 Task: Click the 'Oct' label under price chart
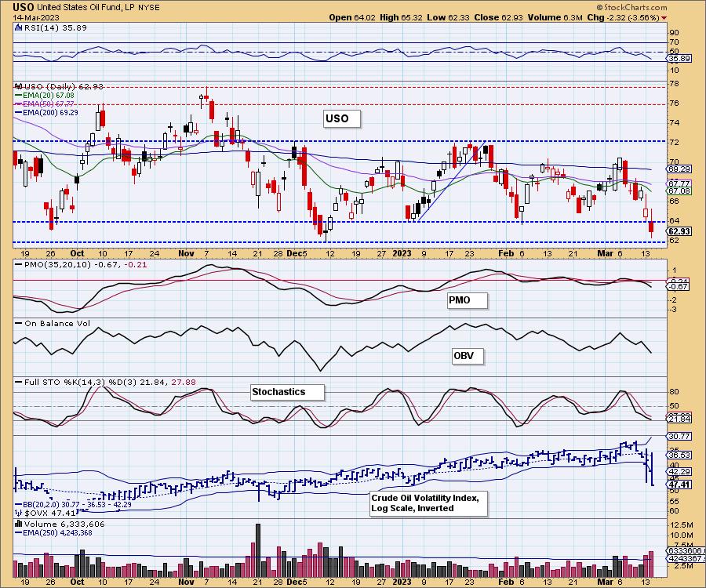pyautogui.click(x=77, y=253)
